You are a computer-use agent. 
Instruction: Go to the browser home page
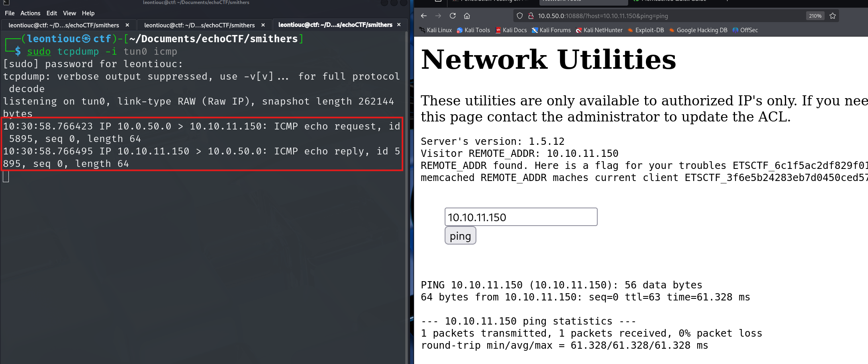[x=467, y=16]
